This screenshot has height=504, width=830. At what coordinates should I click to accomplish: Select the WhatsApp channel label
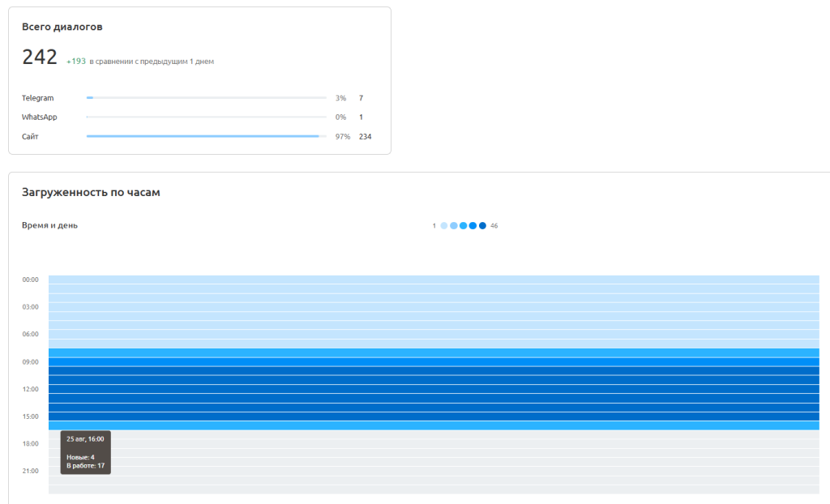pyautogui.click(x=39, y=117)
